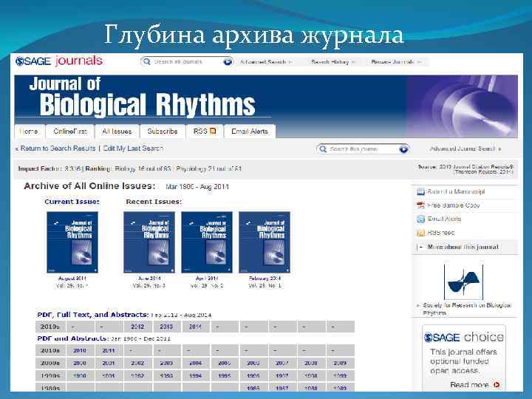Screen dimensions: 532x399
Task: Open the All Issues tab
Action: tap(117, 132)
